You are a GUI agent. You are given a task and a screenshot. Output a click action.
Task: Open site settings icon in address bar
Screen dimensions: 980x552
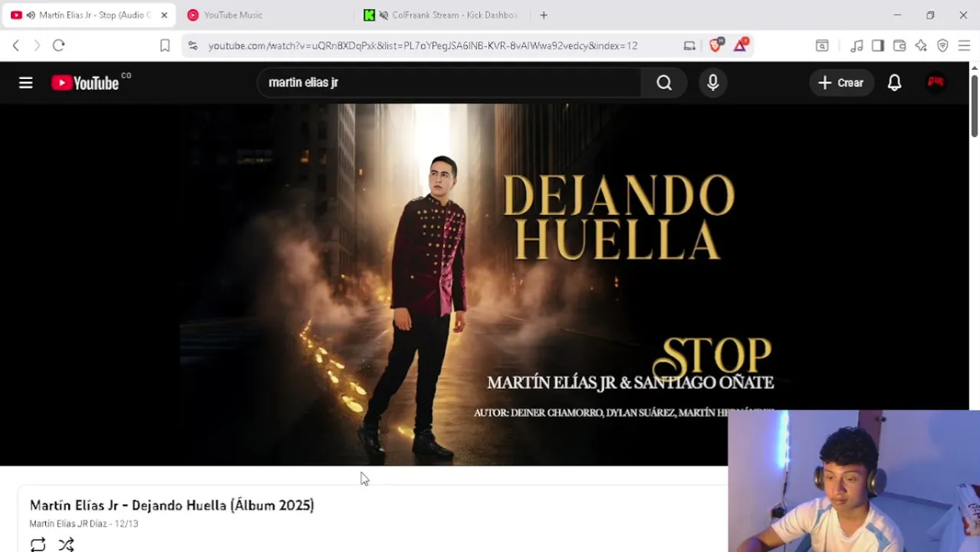click(192, 45)
